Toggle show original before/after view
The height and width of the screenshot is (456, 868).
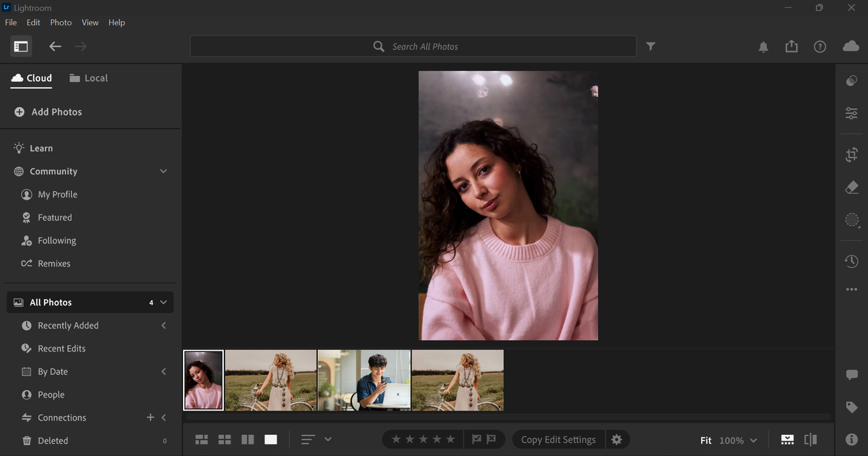(810, 440)
